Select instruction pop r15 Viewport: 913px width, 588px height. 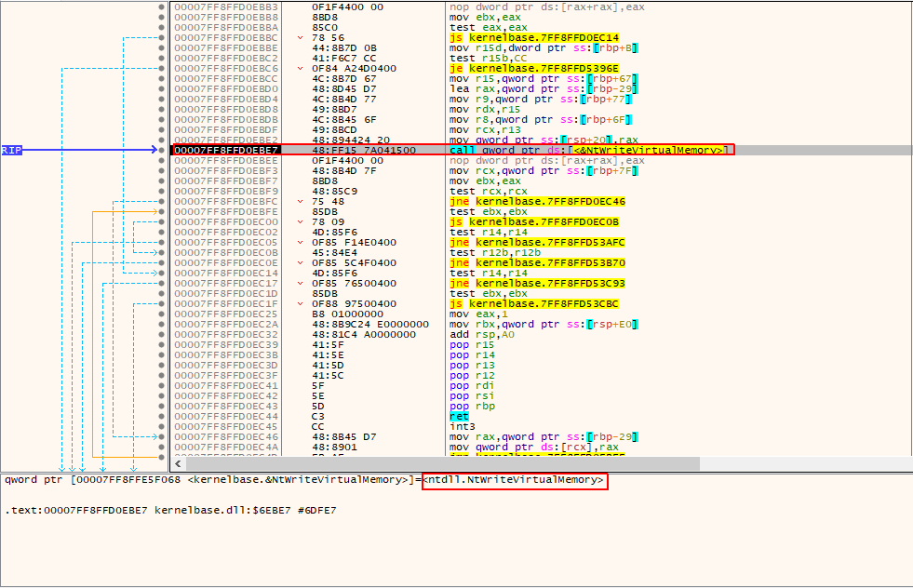472,344
